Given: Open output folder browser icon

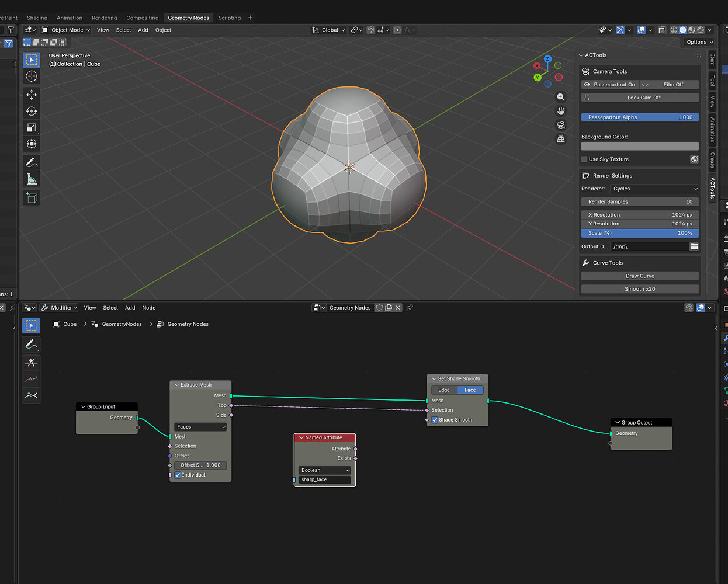Looking at the screenshot, I should click(694, 246).
